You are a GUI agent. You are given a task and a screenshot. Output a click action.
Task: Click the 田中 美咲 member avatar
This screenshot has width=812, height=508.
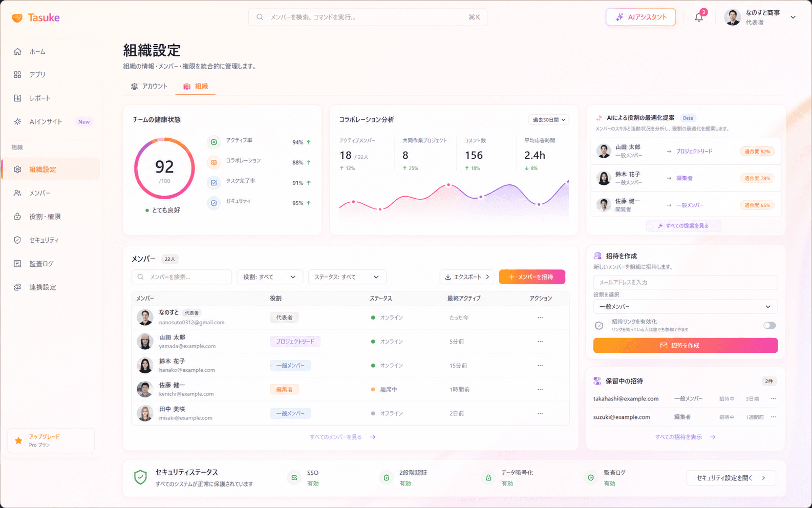pos(145,413)
